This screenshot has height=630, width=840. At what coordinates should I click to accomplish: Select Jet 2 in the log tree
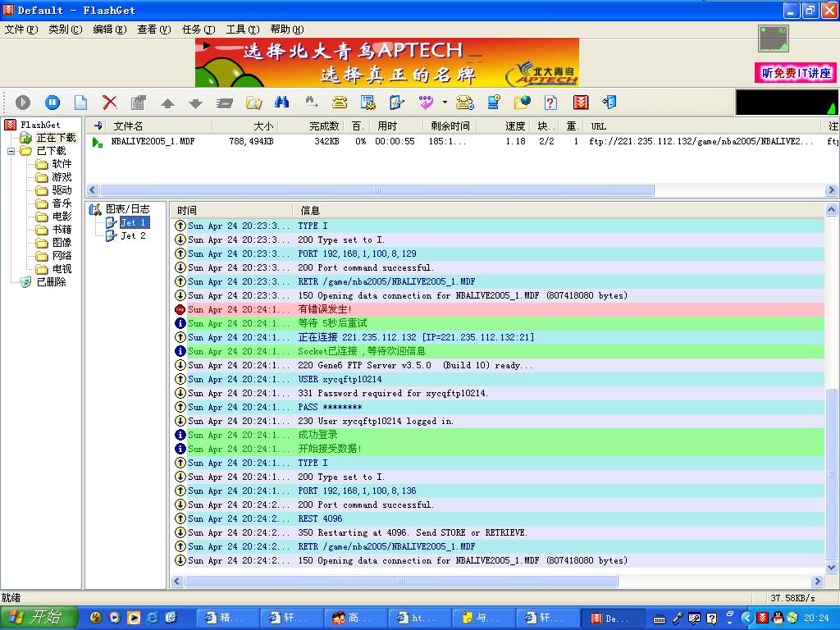(x=133, y=235)
